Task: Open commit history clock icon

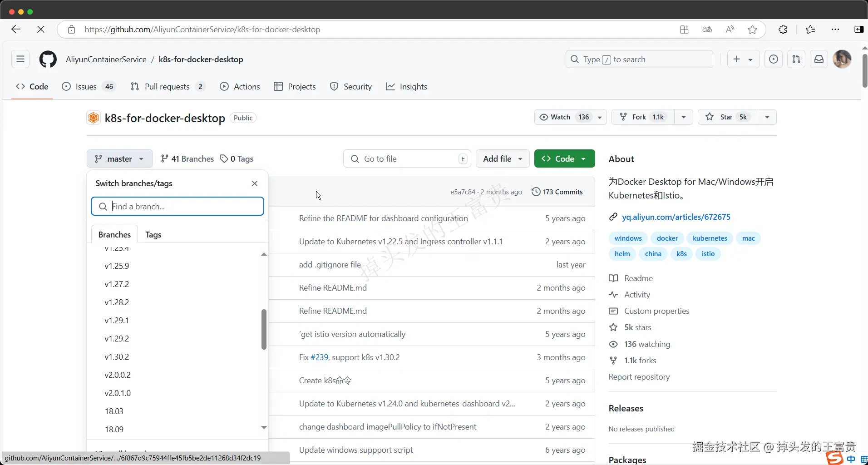Action: coord(536,192)
